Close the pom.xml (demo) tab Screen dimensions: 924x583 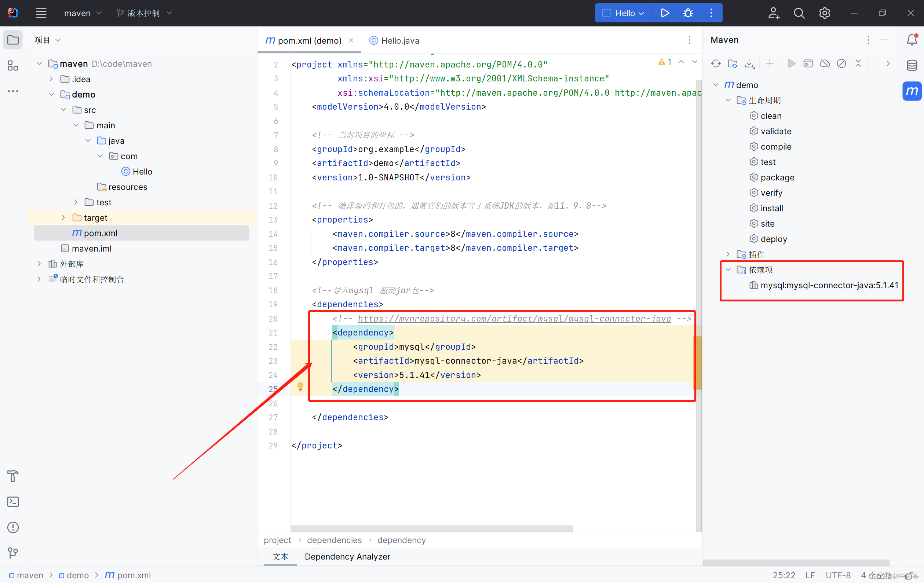[351, 40]
